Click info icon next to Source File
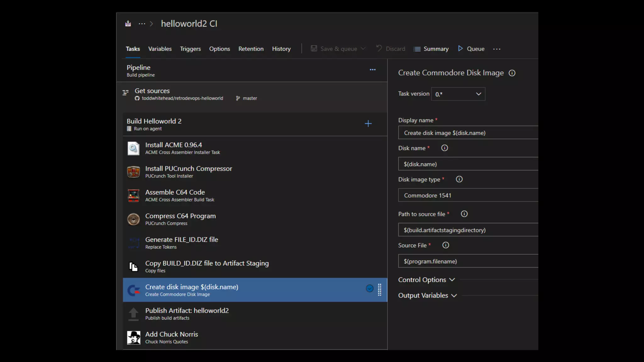Viewport: 644px width, 362px height. pyautogui.click(x=446, y=245)
